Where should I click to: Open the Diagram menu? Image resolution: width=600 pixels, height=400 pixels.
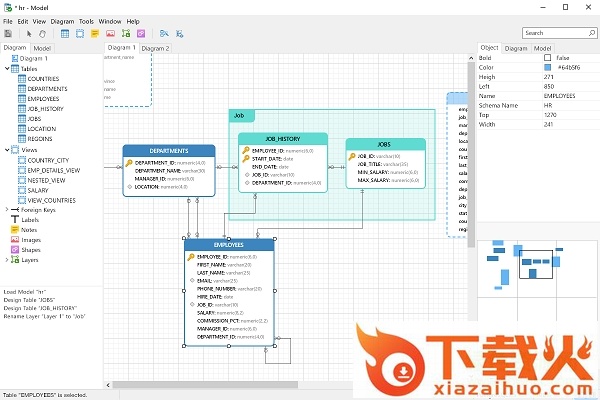coord(62,21)
